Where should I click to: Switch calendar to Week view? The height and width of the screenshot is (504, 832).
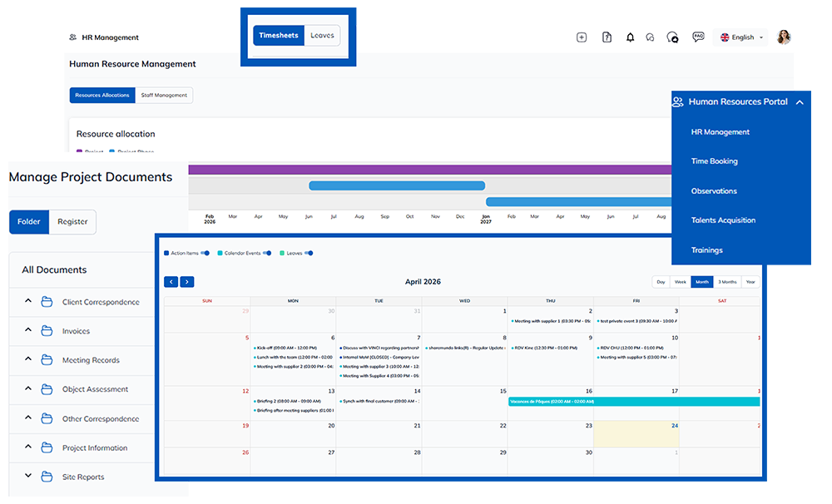[x=681, y=282]
